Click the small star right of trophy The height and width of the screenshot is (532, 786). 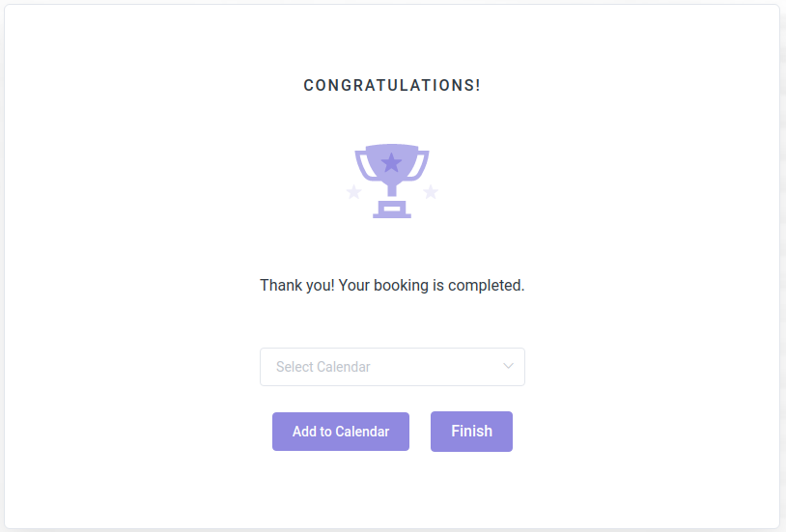tap(431, 192)
